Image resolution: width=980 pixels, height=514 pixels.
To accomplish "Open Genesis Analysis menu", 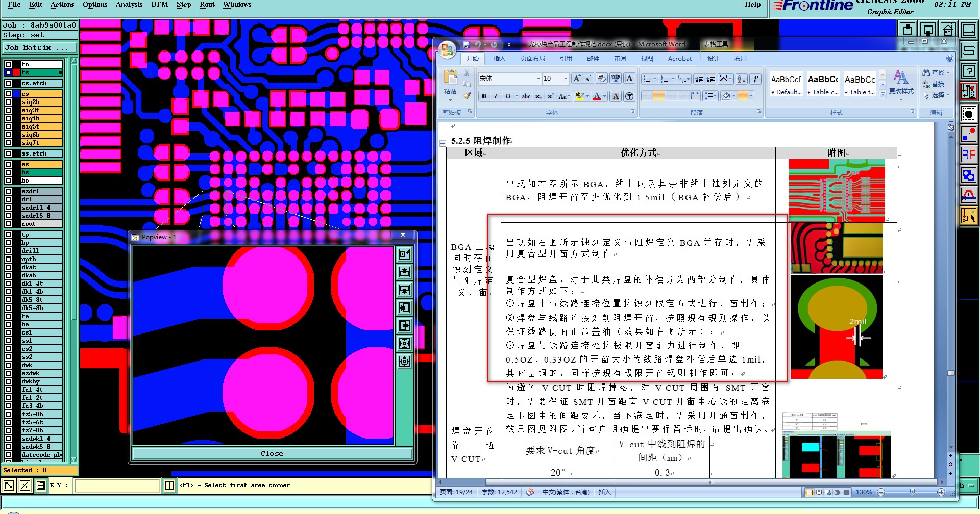I will point(129,5).
